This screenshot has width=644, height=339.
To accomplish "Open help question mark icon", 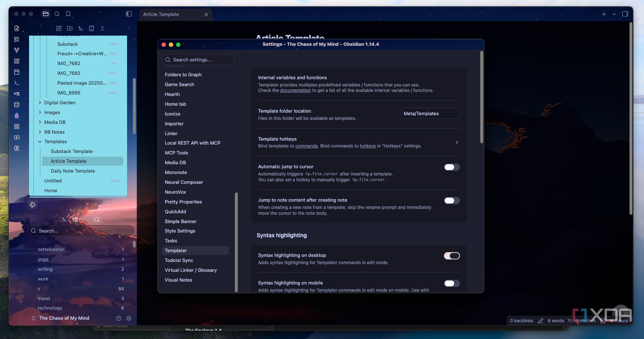I will tap(119, 318).
